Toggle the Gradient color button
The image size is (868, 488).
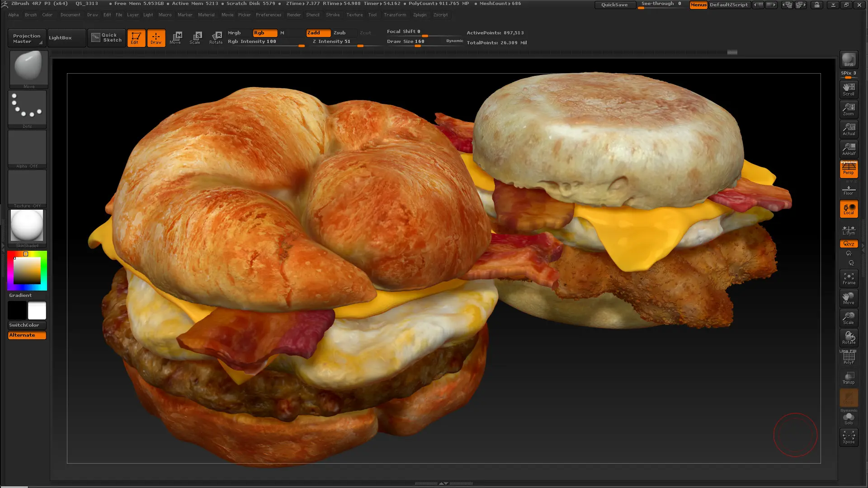27,296
